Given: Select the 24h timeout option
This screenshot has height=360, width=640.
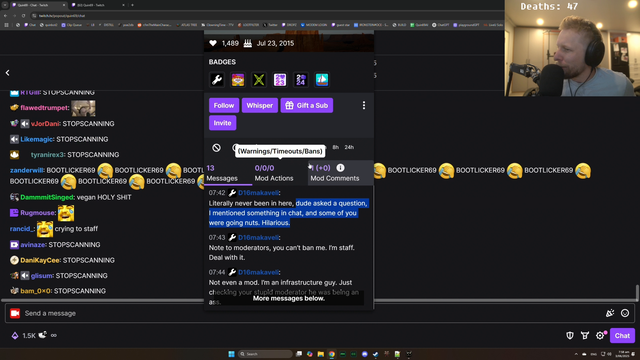Looking at the screenshot, I should 349,147.
